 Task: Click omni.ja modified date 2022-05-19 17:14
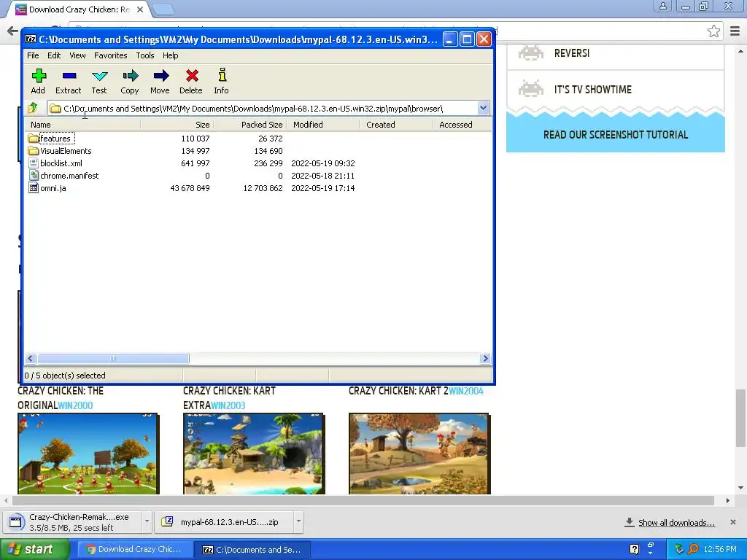point(323,188)
